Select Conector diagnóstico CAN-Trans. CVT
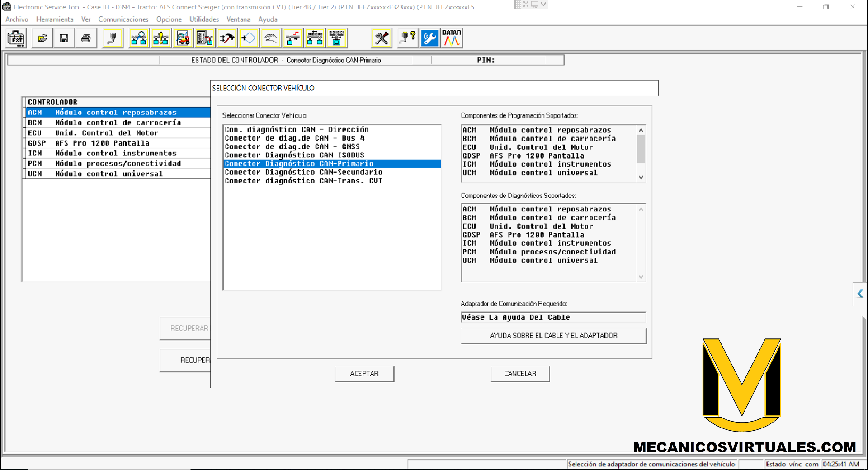The height and width of the screenshot is (470, 868). 332,181
